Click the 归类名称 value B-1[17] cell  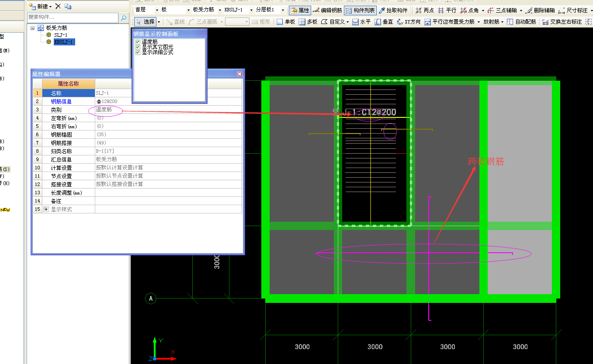point(168,151)
